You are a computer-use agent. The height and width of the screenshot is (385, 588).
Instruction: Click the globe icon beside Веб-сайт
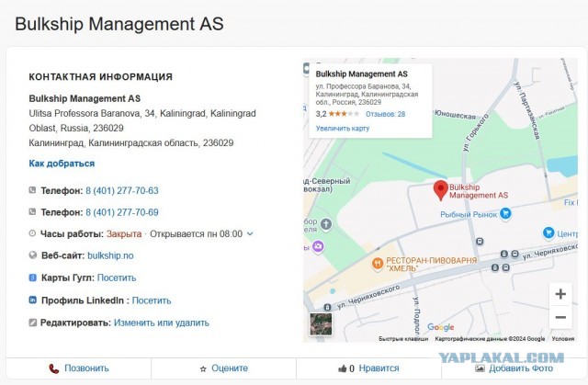(33, 255)
